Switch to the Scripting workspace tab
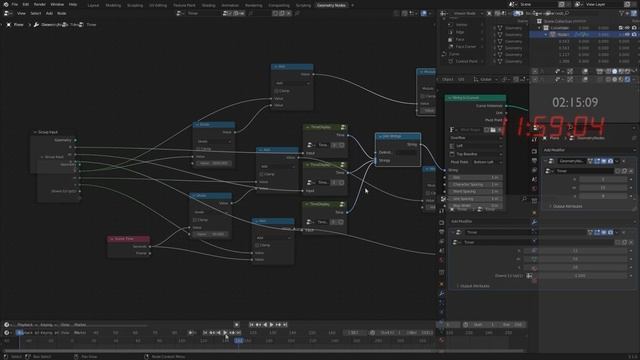The width and height of the screenshot is (640, 360). click(x=303, y=5)
